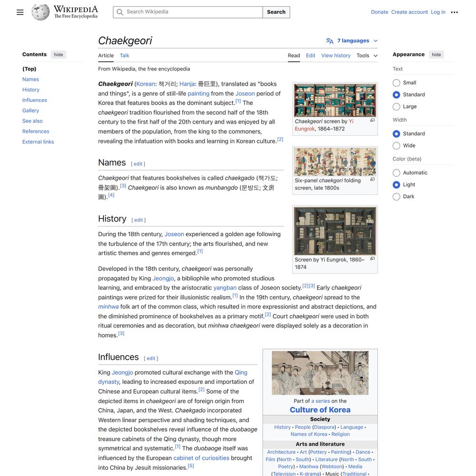Enable the Dark color mode
The width and height of the screenshot is (476, 476).
tap(397, 197)
